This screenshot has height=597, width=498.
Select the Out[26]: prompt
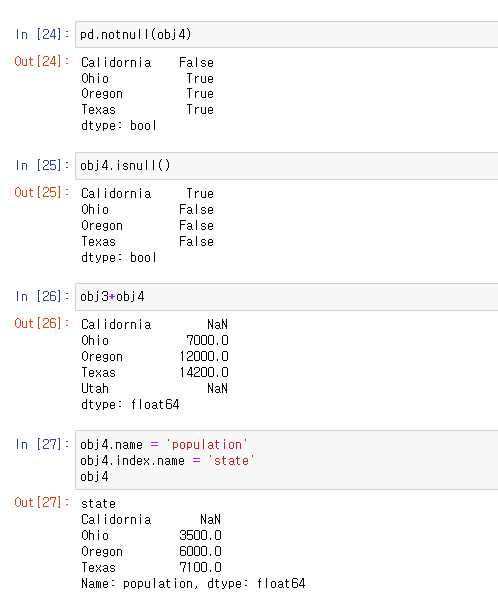tap(42, 323)
